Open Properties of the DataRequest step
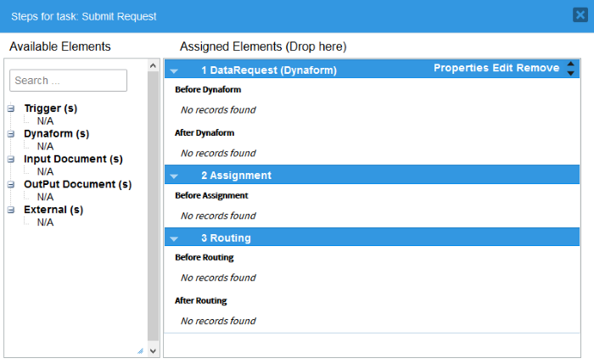 pos(461,68)
